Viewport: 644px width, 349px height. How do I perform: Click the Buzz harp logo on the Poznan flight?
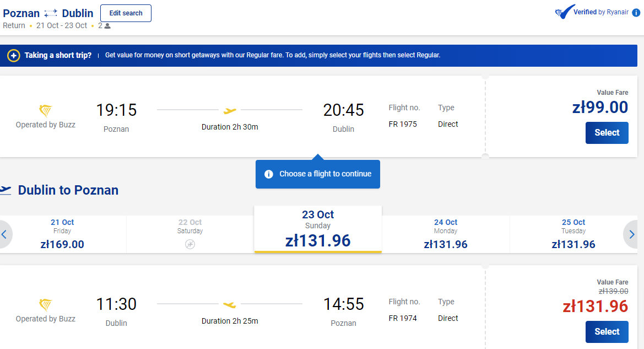[45, 111]
